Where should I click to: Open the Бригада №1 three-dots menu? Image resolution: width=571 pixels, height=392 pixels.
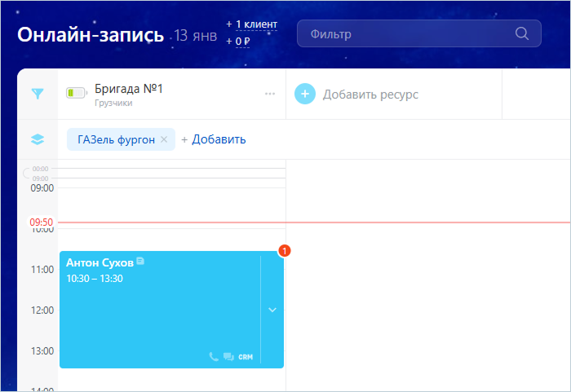270,94
